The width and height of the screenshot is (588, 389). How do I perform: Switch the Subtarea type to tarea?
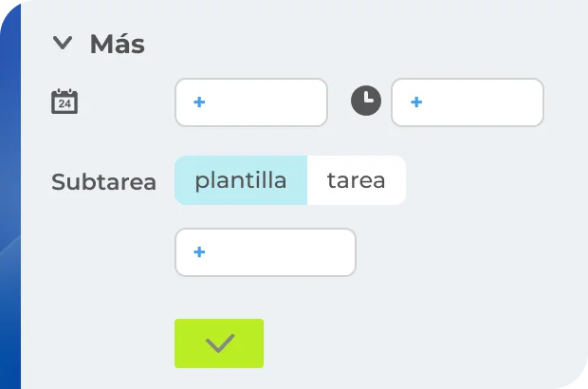click(x=357, y=180)
